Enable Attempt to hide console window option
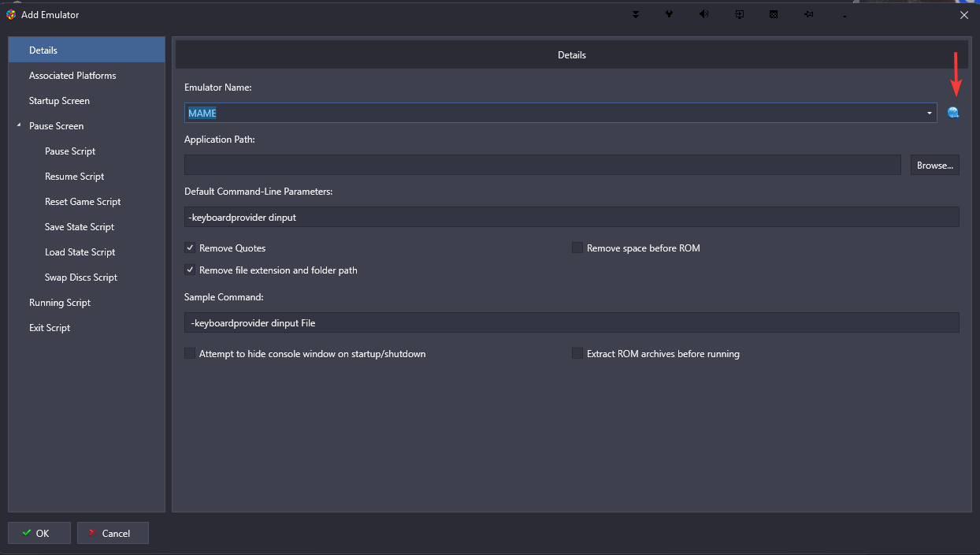 pos(190,353)
